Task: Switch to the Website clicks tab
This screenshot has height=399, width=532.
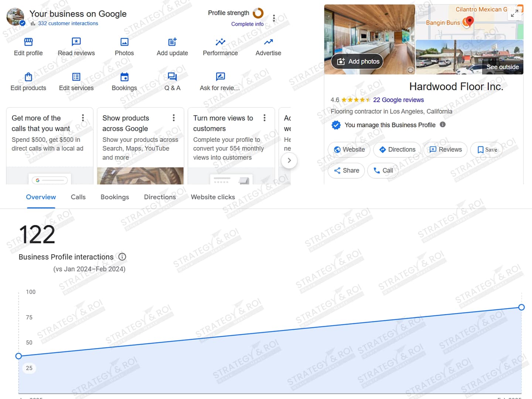Action: (x=213, y=197)
